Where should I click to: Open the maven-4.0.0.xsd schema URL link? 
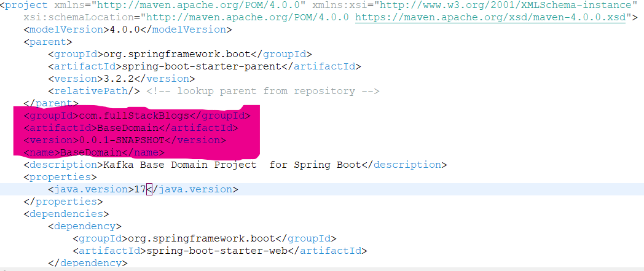click(x=490, y=17)
